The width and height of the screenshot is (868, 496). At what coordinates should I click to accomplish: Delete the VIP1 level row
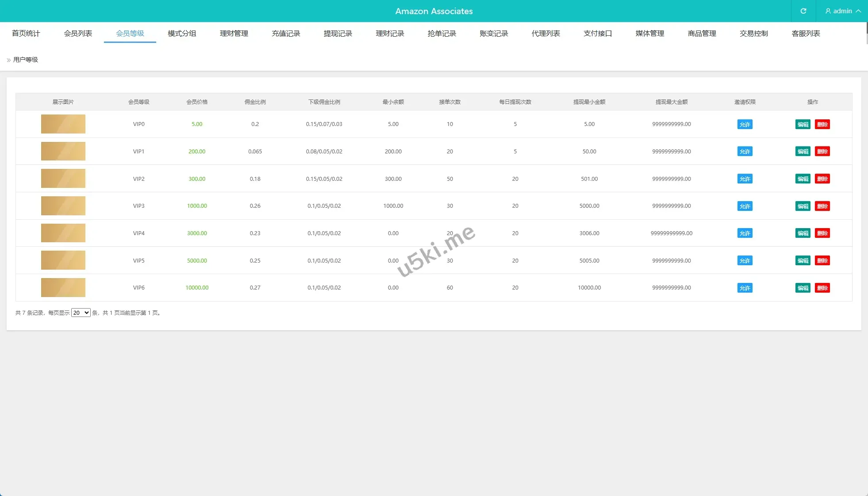click(x=822, y=152)
